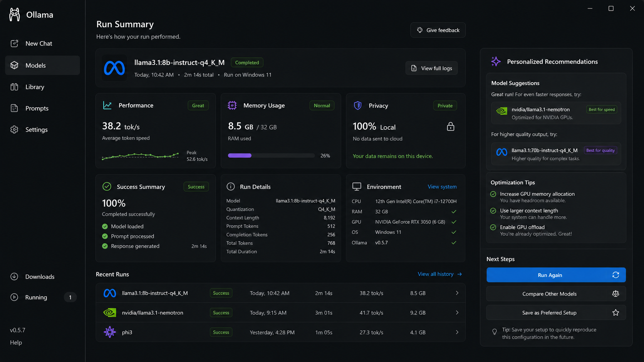Click the star icon on Save as Preferred Setup

point(615,312)
